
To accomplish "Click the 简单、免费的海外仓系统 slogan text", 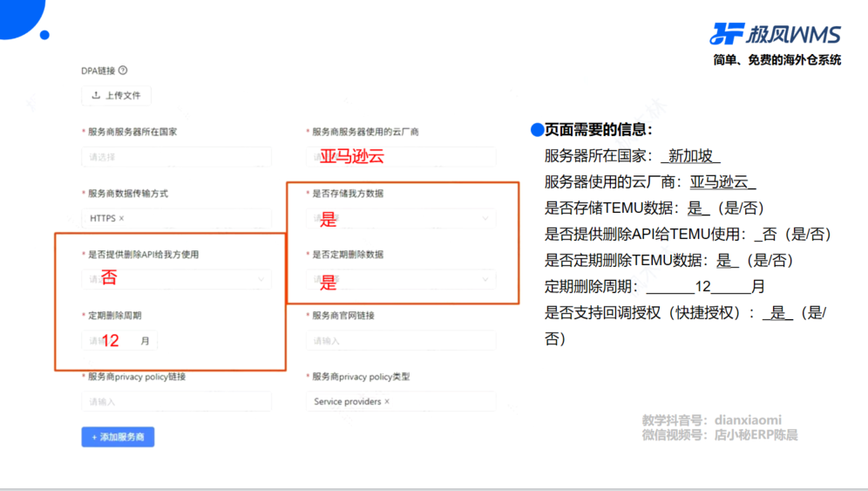I will tap(777, 60).
